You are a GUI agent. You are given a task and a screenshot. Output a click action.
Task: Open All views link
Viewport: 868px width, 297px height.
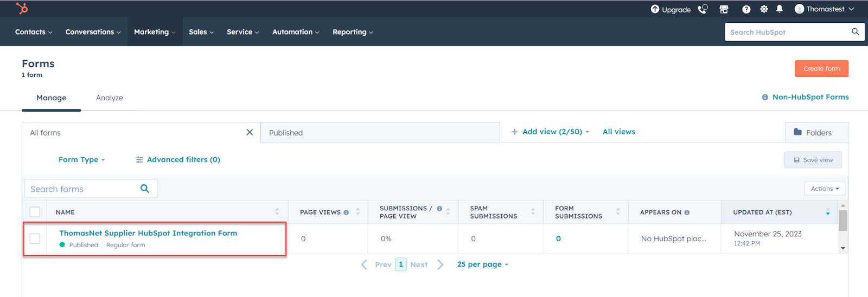(618, 132)
